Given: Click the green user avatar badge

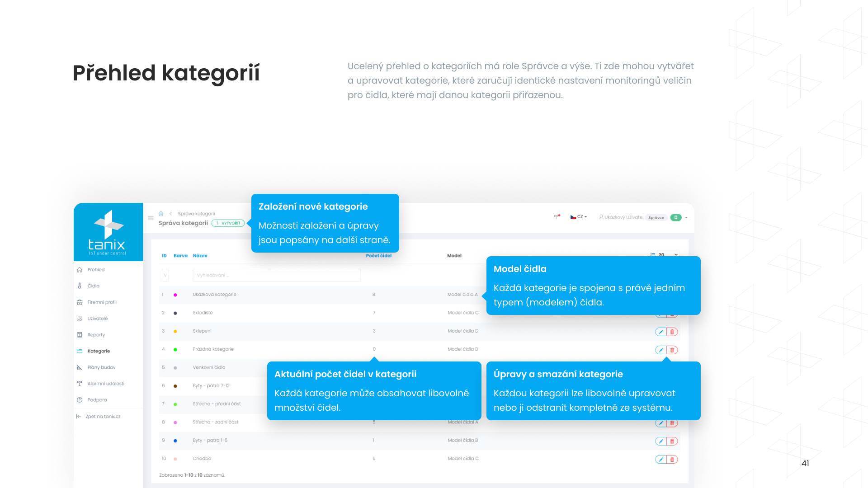Looking at the screenshot, I should 676,217.
